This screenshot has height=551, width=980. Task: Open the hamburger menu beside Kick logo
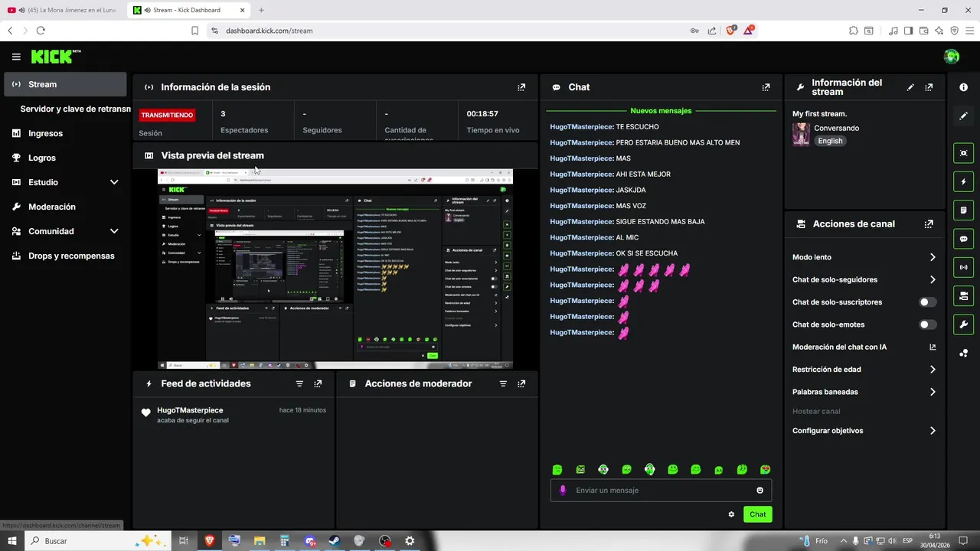(x=16, y=57)
